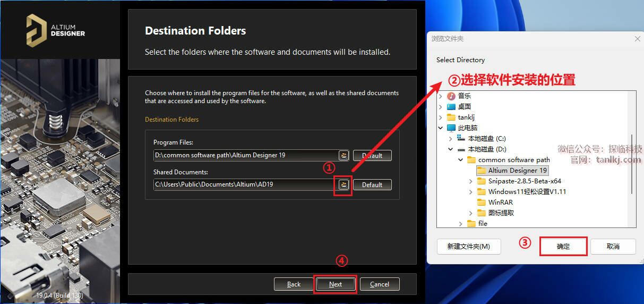Select the 本地磁盘 (D:) drive icon

[461, 149]
